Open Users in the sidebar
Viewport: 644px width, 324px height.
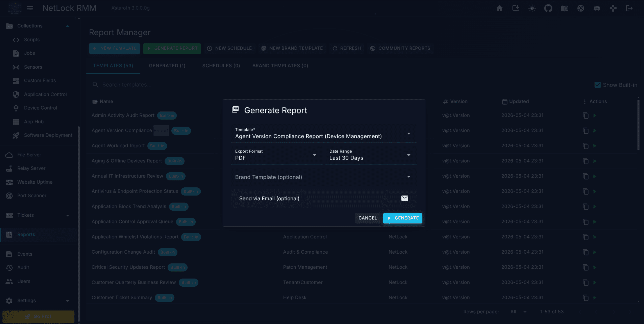pyautogui.click(x=39, y=281)
